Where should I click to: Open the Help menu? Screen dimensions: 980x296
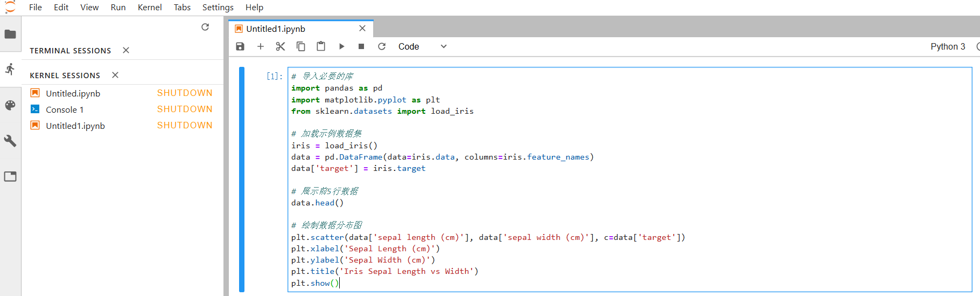(254, 7)
